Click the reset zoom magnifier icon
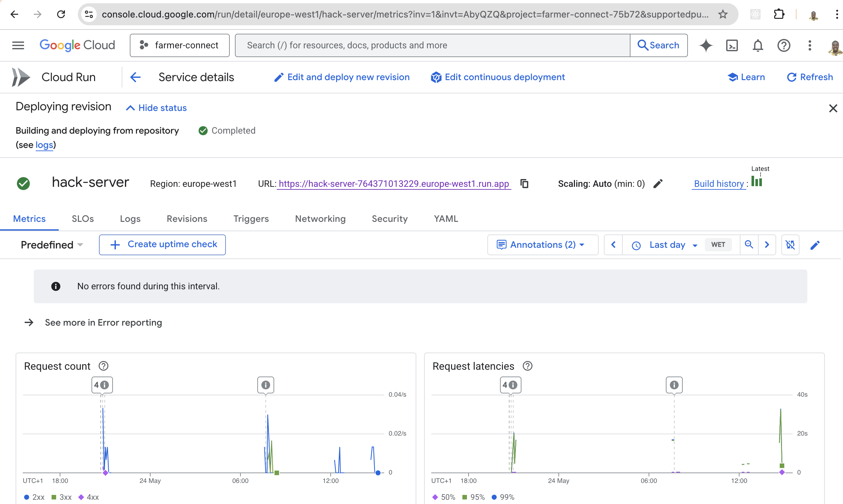The height and width of the screenshot is (504, 843). [749, 245]
